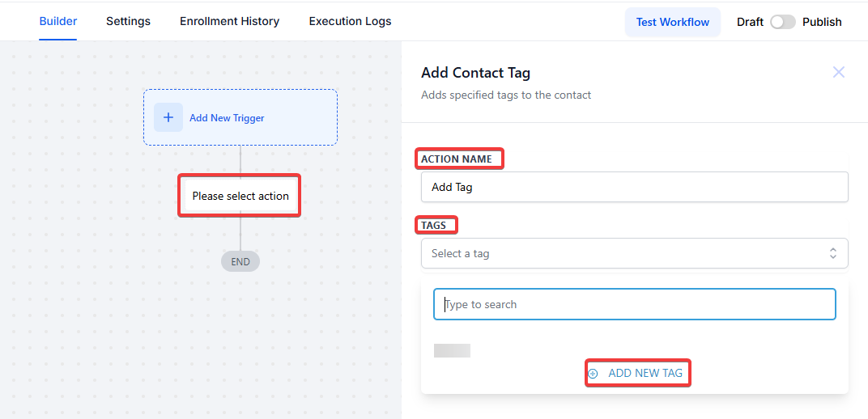Click the plus icon in the trigger box
This screenshot has width=868, height=419.
168,117
